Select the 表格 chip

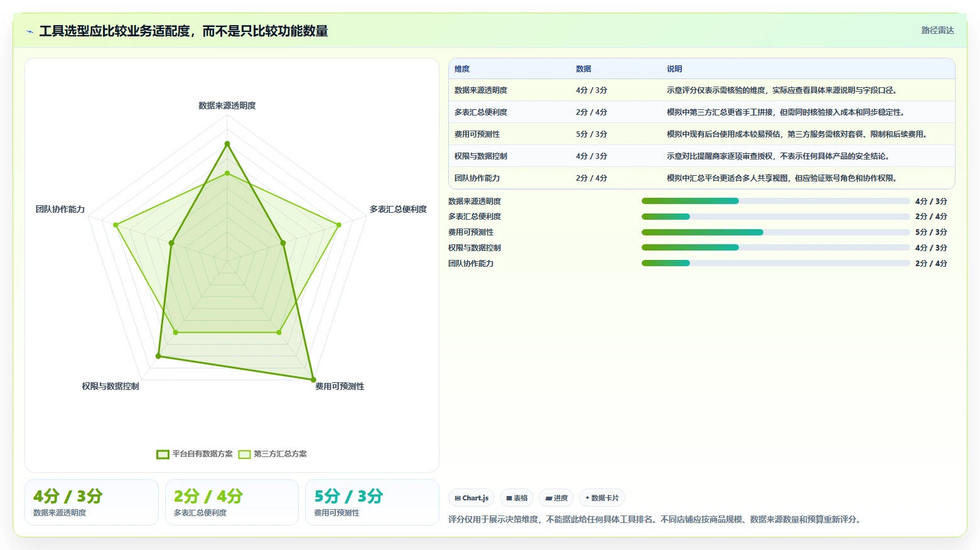click(517, 498)
